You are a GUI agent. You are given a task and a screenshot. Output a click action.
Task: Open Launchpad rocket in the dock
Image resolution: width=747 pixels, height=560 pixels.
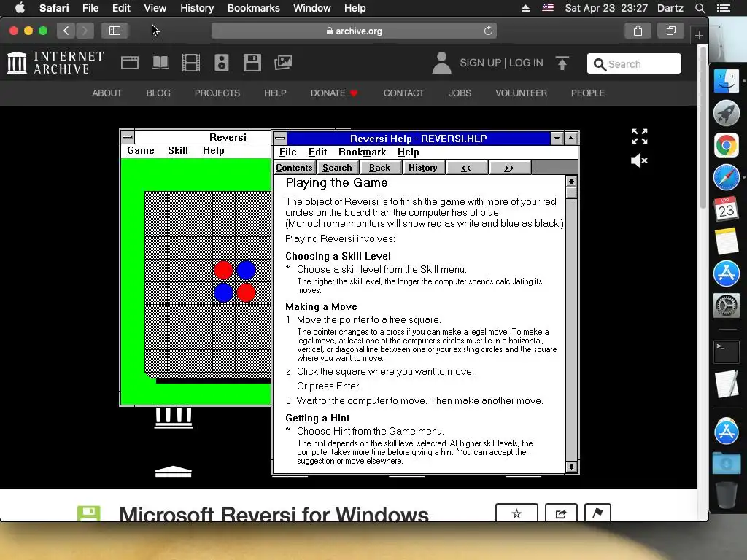pyautogui.click(x=726, y=113)
